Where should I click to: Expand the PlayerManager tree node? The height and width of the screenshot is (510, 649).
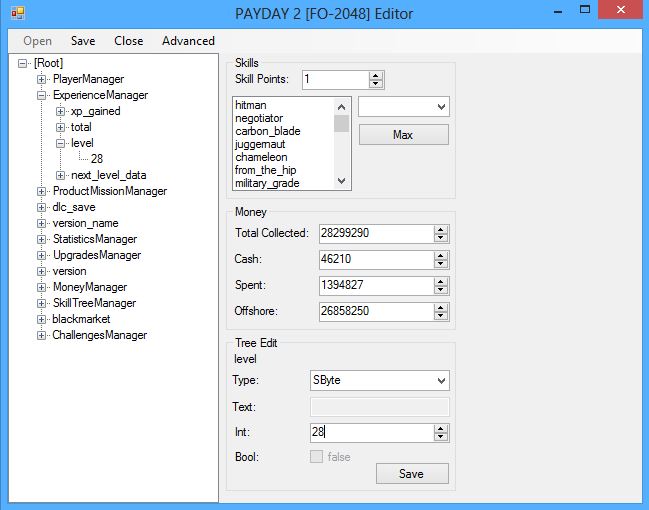pos(42,79)
